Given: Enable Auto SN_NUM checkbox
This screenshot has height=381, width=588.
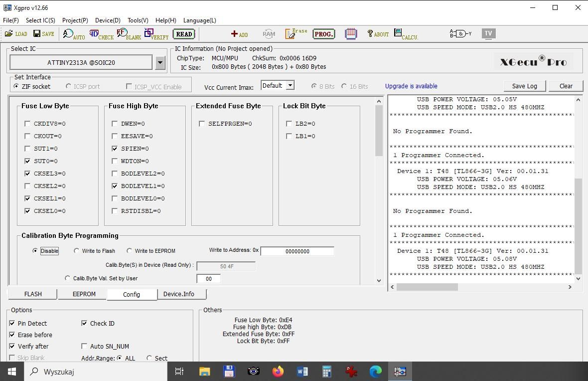Looking at the screenshot, I should pos(84,346).
